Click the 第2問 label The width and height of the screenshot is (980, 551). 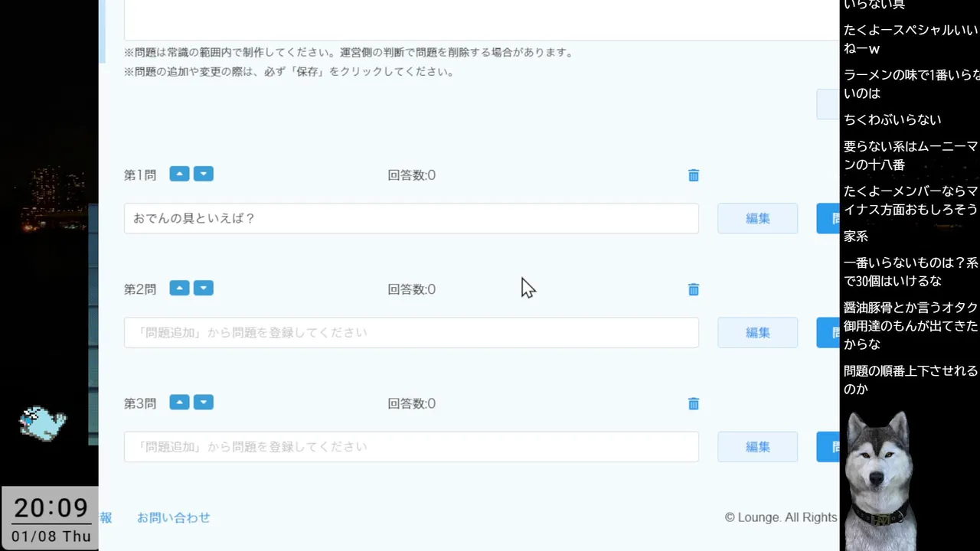coord(140,289)
